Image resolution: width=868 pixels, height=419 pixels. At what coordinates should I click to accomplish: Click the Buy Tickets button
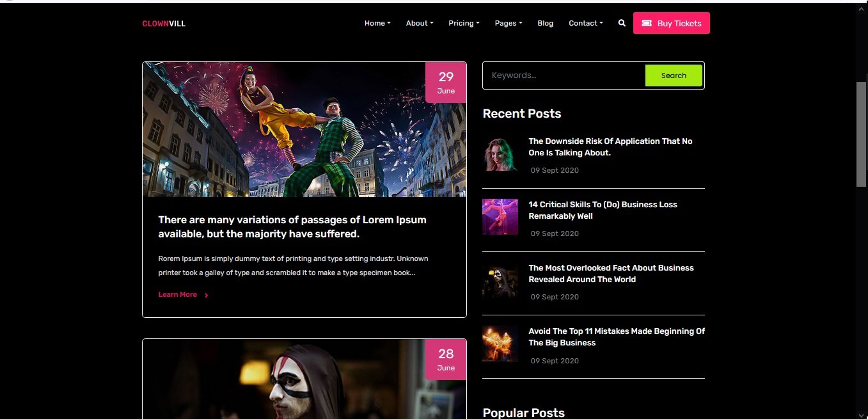click(672, 23)
